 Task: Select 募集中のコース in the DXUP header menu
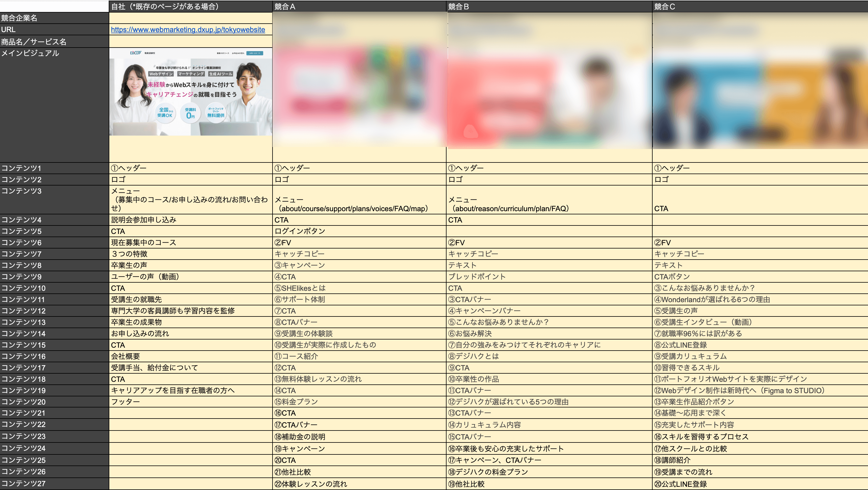coord(223,53)
